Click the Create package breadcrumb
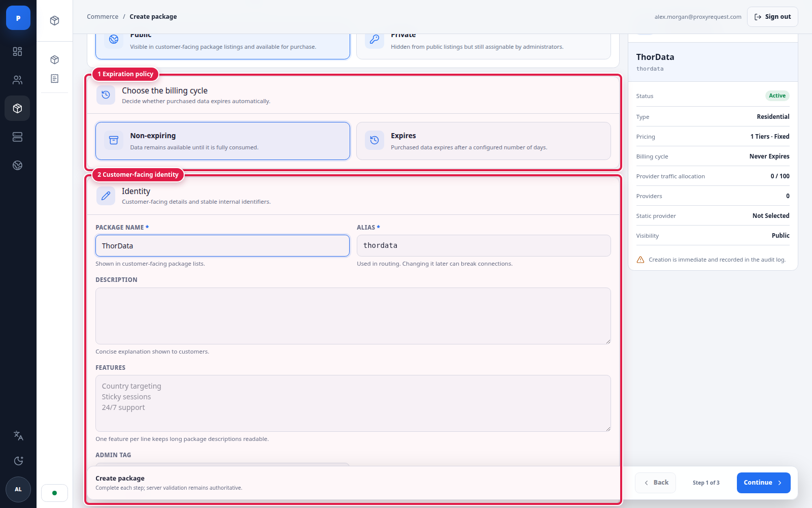The width and height of the screenshot is (812, 508). tap(153, 17)
